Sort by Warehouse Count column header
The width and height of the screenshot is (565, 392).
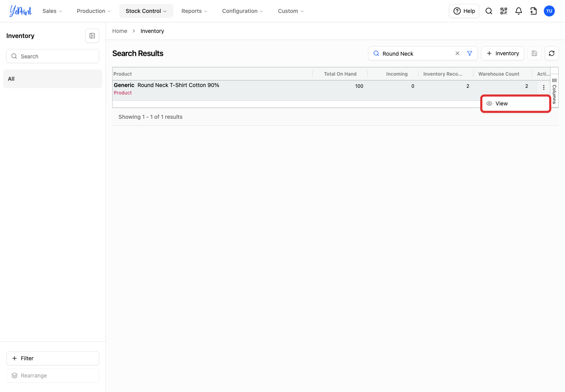[503, 74]
